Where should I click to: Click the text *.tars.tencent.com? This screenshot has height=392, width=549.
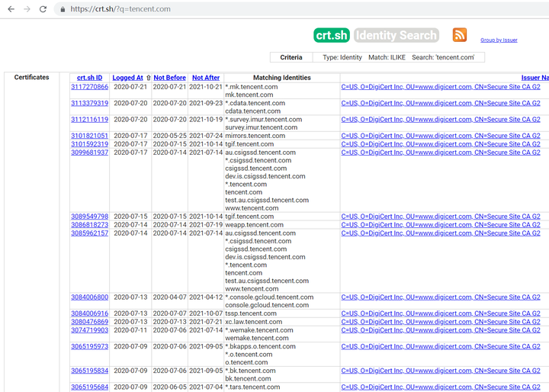(x=252, y=387)
